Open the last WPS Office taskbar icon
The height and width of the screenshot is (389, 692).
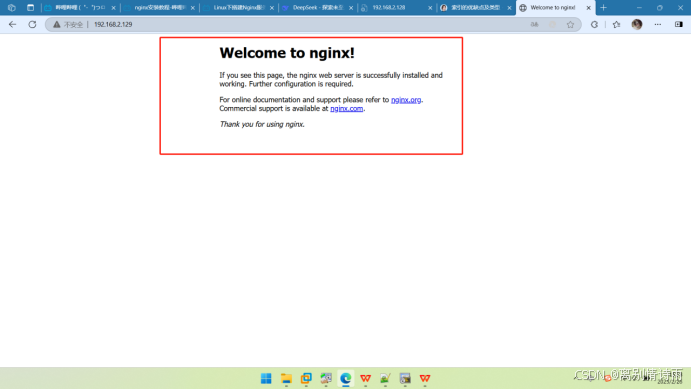425,378
